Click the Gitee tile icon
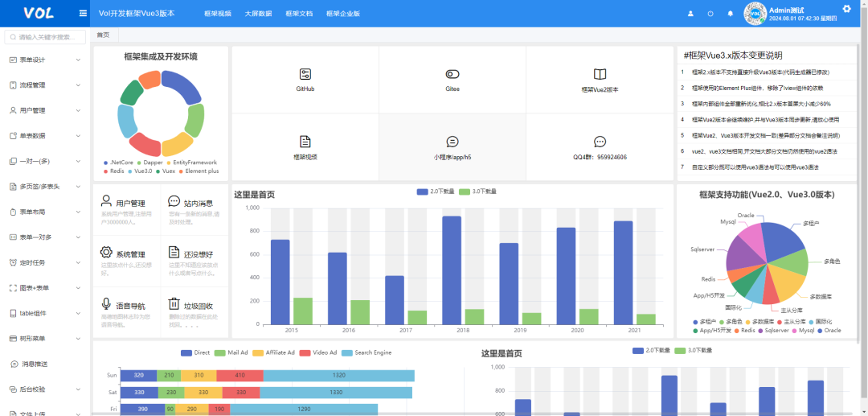 click(452, 74)
